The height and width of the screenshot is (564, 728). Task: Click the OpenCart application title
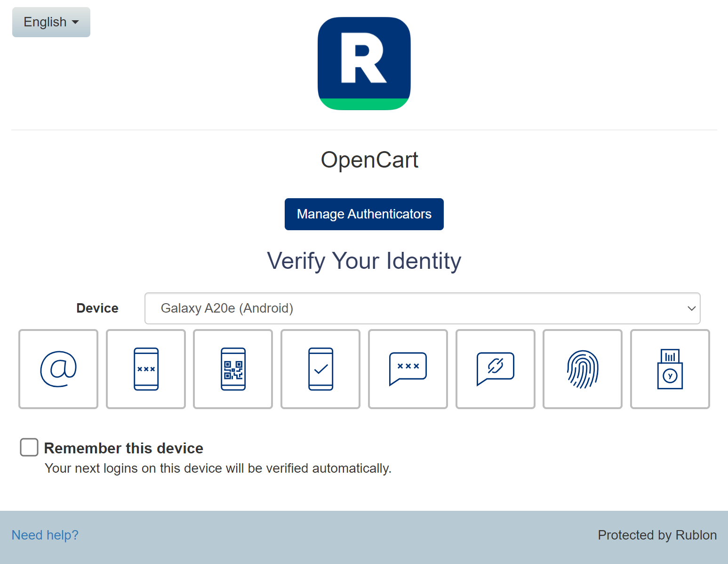click(369, 160)
